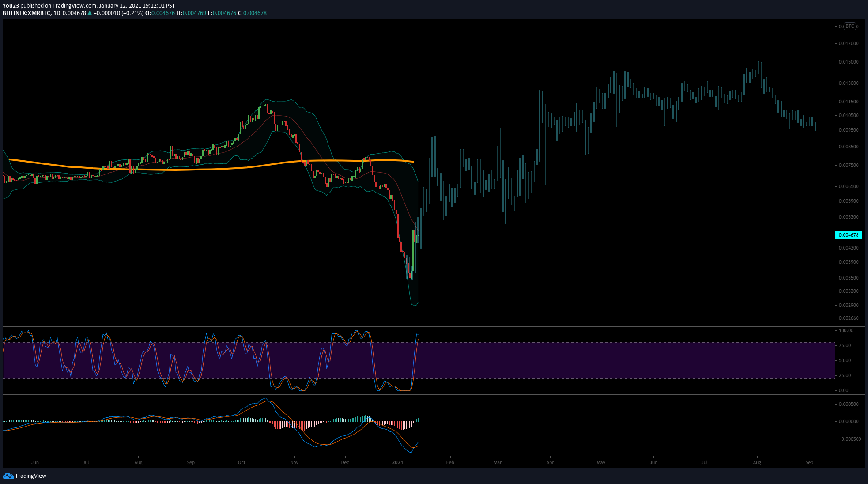
Task: Click the 0.005300 price axis label
Action: tap(849, 217)
